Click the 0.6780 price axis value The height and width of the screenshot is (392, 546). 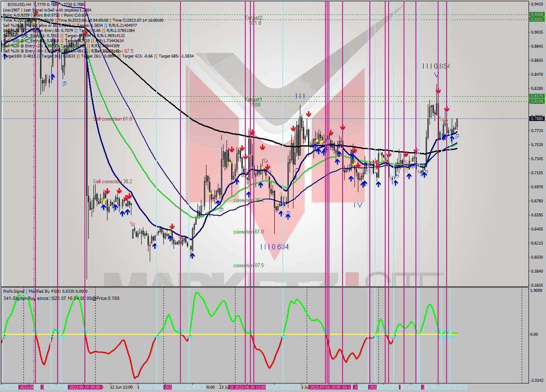click(x=537, y=201)
